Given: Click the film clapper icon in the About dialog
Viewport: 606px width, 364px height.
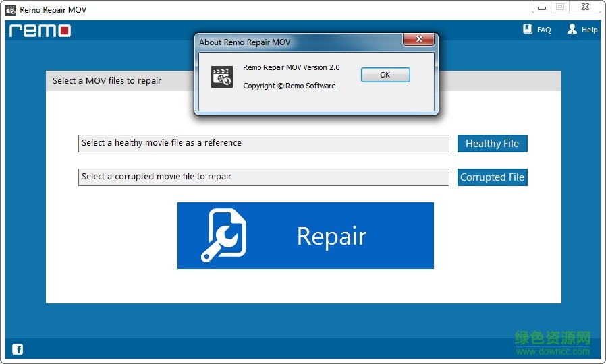Looking at the screenshot, I should point(222,77).
